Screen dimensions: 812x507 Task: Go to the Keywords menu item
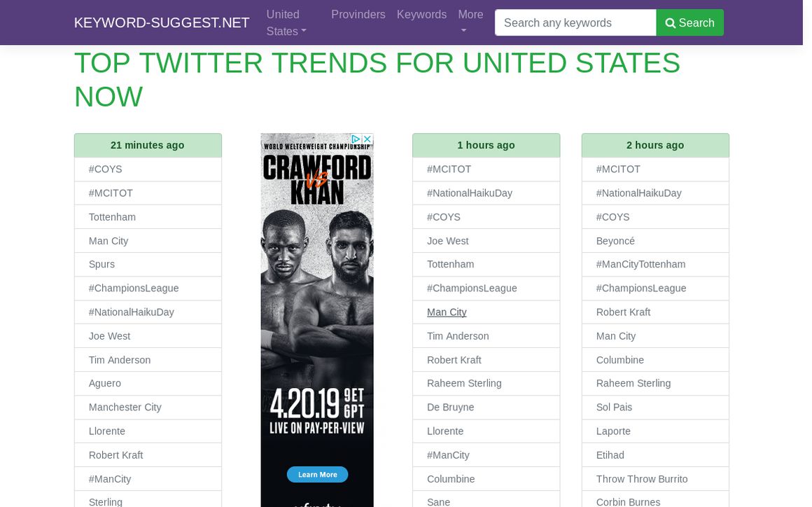421,15
